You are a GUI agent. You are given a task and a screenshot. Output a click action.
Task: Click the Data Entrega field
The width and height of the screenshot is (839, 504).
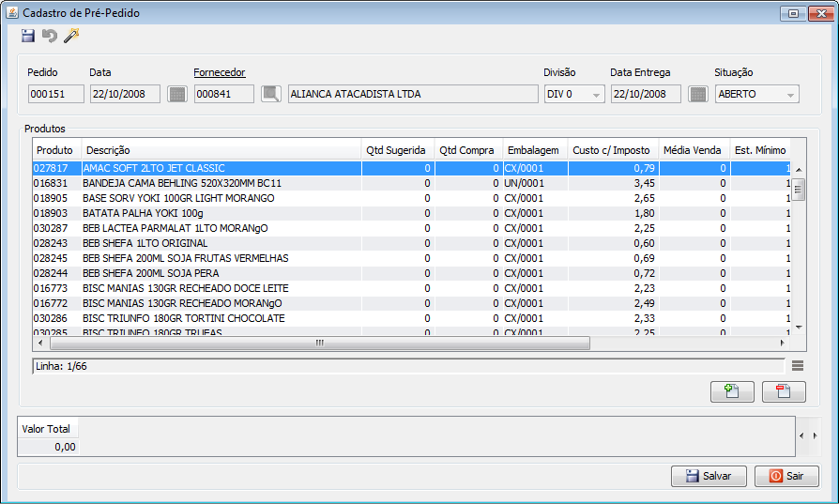pyautogui.click(x=646, y=94)
